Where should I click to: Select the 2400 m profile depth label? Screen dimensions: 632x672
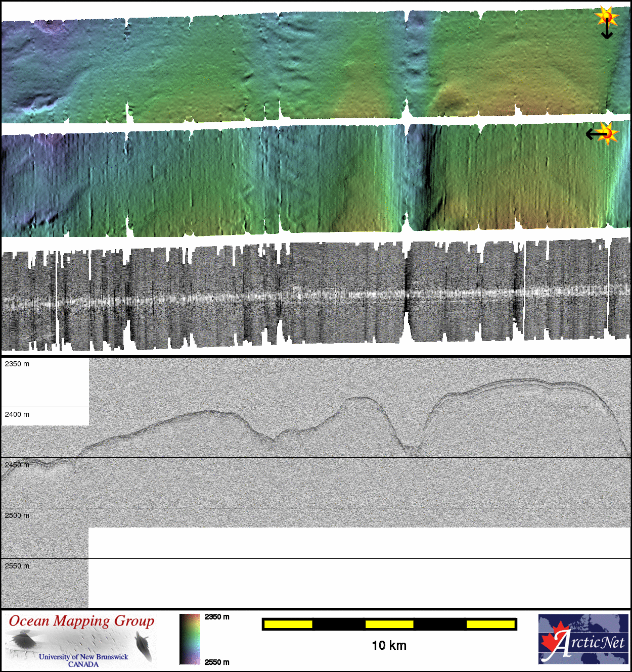click(17, 414)
